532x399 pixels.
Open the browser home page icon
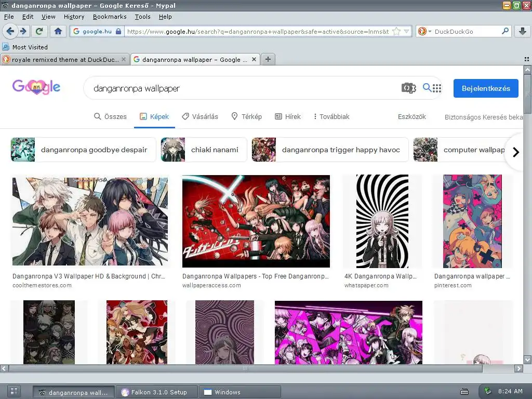[x=58, y=31]
